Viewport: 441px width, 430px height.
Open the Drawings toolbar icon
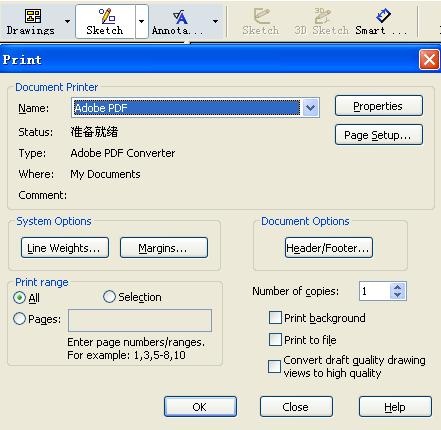[33, 16]
